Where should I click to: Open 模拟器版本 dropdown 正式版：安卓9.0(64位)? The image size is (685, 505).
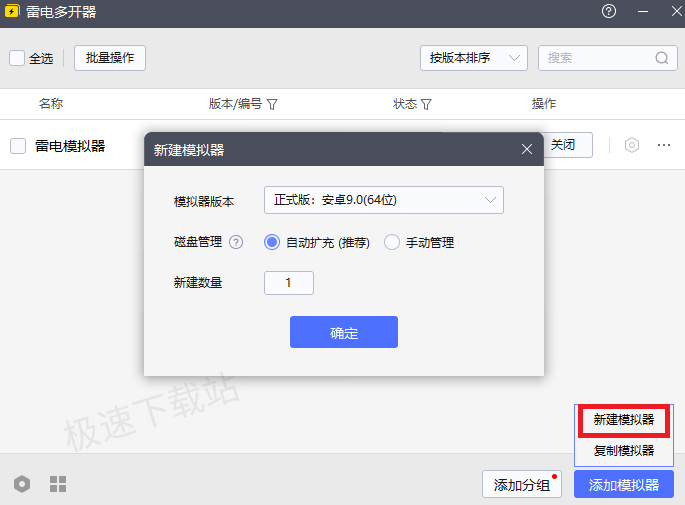[x=384, y=200]
